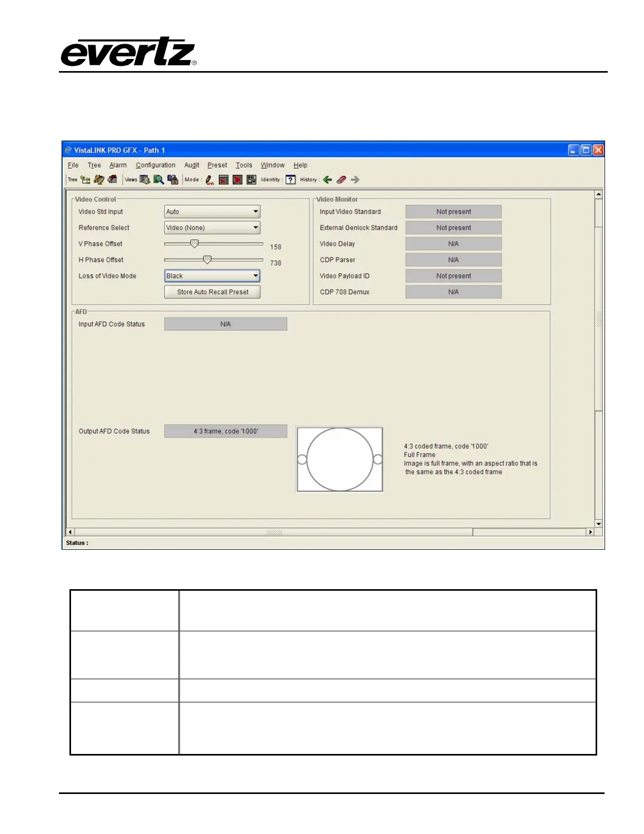Click the padlock Views icon
Image resolution: width=644 pixels, height=834 pixels.
[173, 180]
